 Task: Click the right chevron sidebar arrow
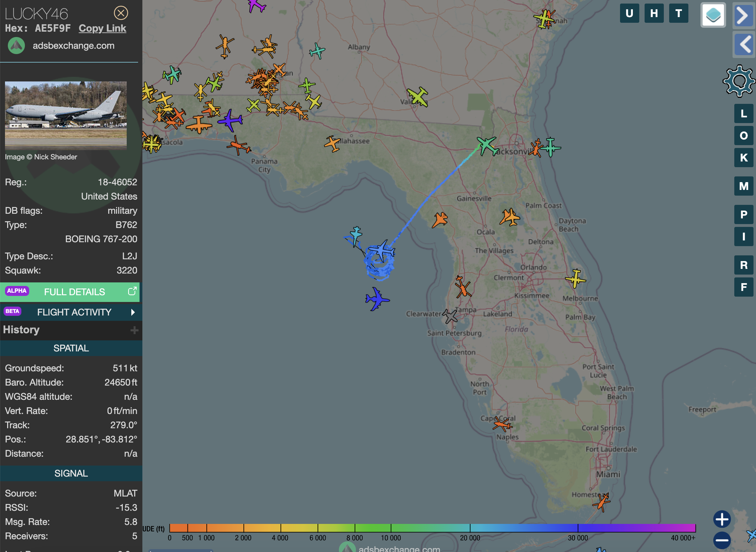[x=743, y=15]
